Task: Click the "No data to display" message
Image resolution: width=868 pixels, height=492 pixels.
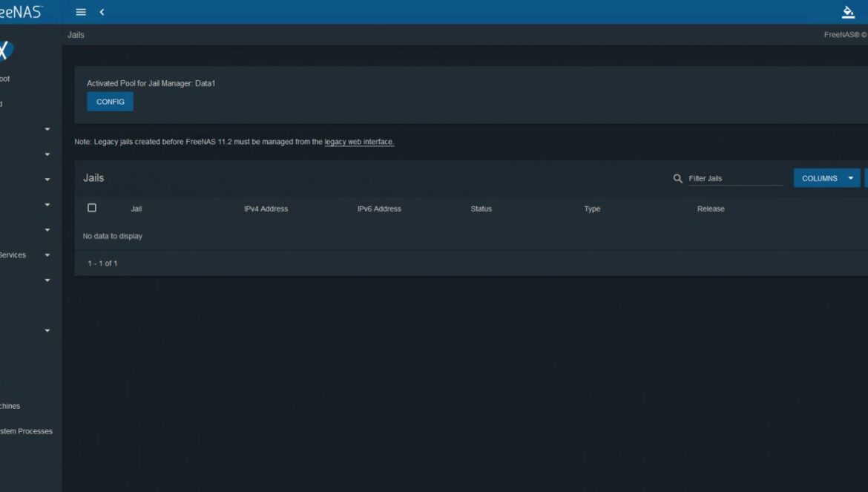Action: tap(112, 236)
